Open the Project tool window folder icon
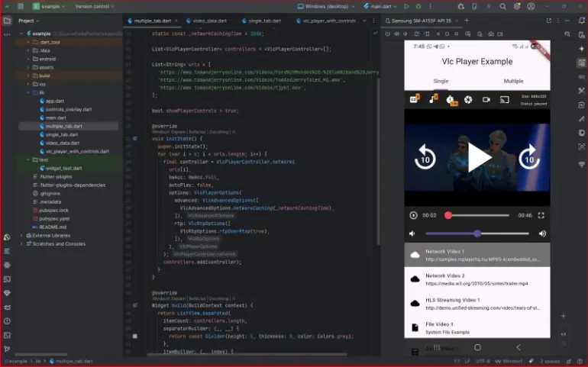 (x=7, y=21)
